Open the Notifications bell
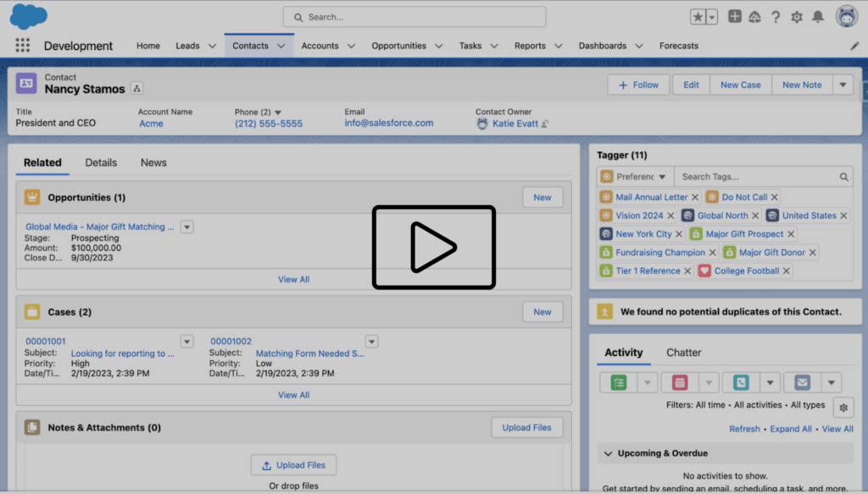 [x=818, y=17]
